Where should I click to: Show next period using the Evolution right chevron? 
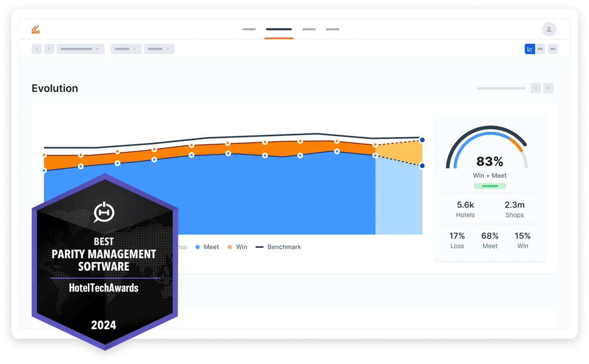pyautogui.click(x=548, y=88)
